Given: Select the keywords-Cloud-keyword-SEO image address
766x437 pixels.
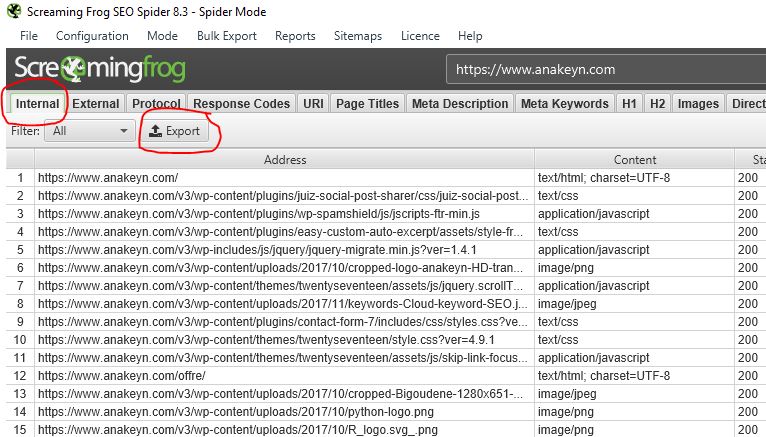Looking at the screenshot, I should (x=284, y=304).
